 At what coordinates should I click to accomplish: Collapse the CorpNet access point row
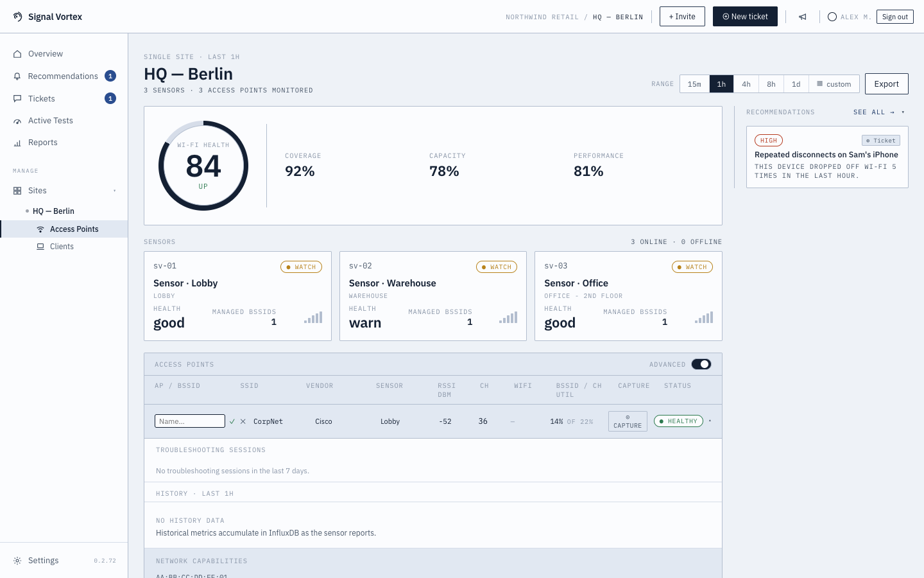710,421
